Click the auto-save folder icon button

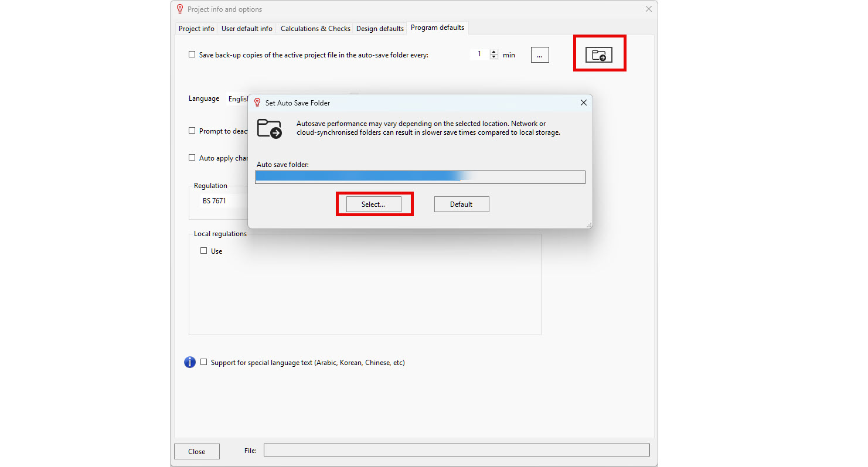598,55
